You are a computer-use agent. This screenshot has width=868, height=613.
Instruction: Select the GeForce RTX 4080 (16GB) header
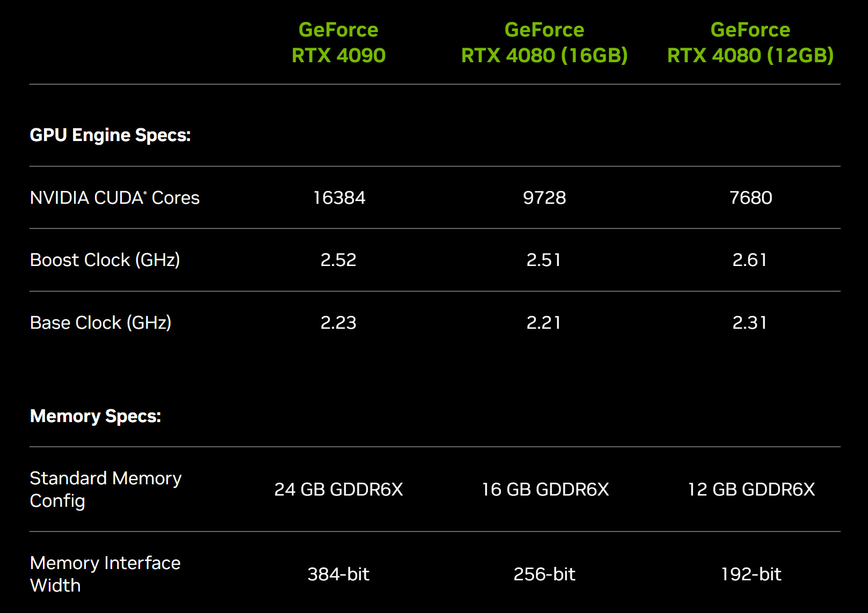[x=545, y=42]
